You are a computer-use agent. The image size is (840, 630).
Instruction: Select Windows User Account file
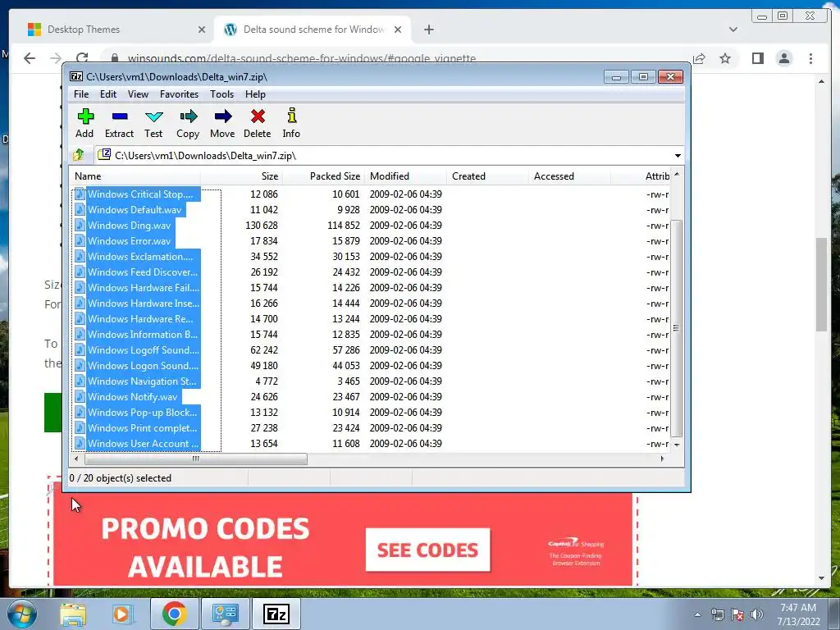[x=137, y=443]
